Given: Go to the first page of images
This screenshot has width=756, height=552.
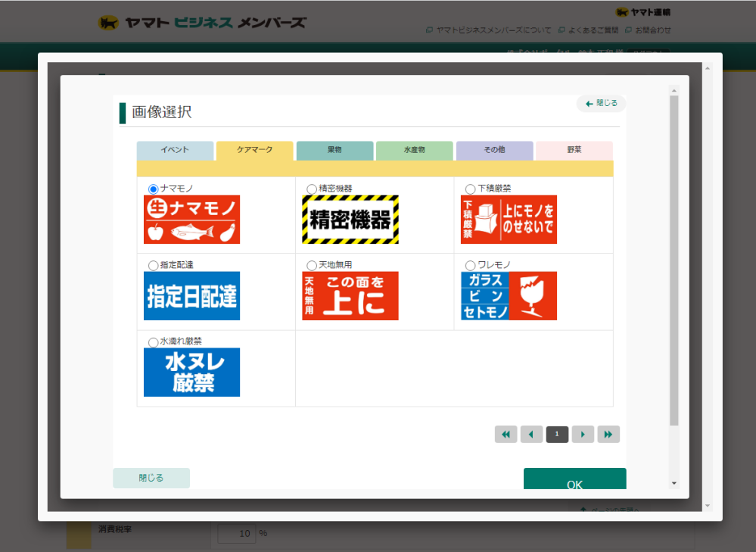Looking at the screenshot, I should (x=506, y=435).
